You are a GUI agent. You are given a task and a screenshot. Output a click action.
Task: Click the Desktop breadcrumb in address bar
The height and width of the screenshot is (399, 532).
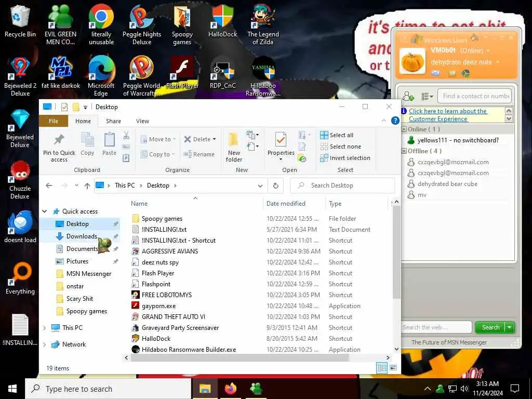[158, 185]
